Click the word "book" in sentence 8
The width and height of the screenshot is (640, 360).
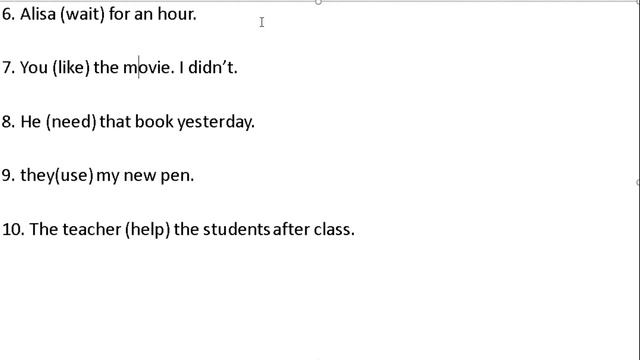(x=154, y=122)
